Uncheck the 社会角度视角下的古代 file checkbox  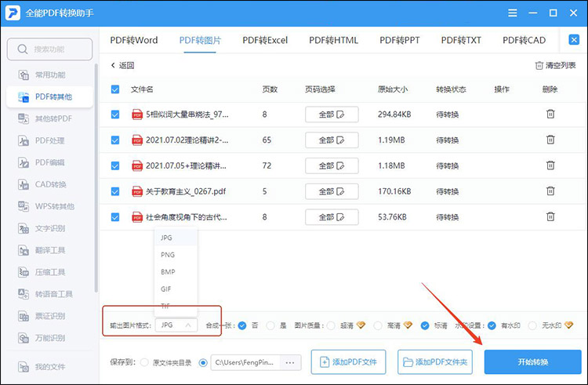115,217
